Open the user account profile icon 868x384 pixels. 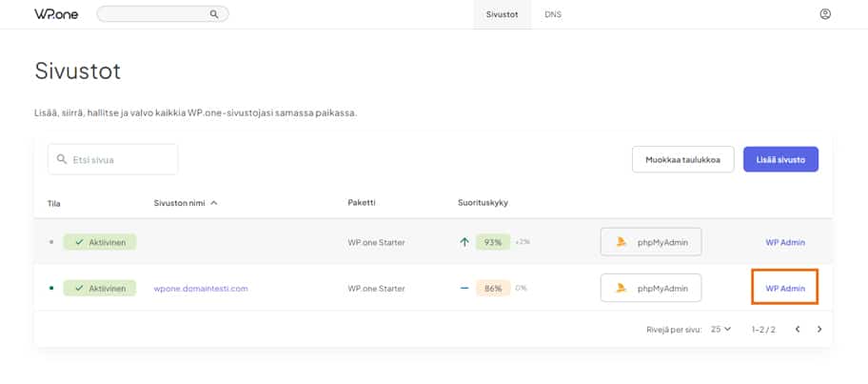coord(825,14)
